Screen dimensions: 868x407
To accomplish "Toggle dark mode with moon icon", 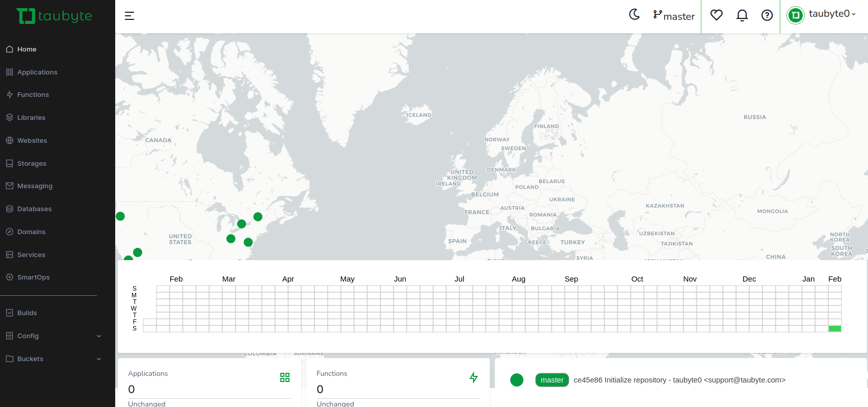I will [x=634, y=15].
